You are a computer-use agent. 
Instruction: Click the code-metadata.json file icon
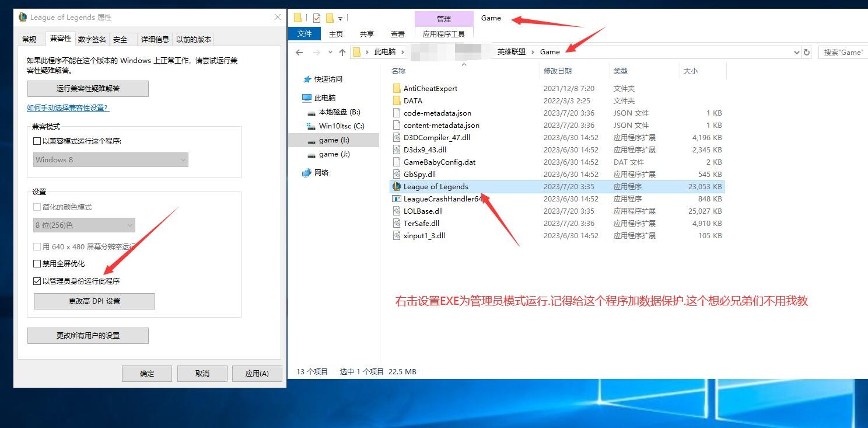(397, 113)
